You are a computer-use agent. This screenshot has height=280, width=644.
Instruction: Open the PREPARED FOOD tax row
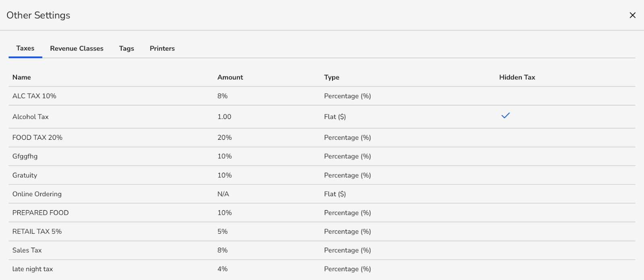pos(40,213)
